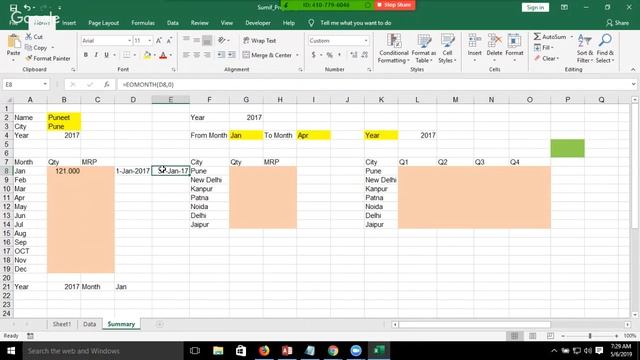Click the horizontal scrollbar
This screenshot has width=640, height=360.
point(474,324)
